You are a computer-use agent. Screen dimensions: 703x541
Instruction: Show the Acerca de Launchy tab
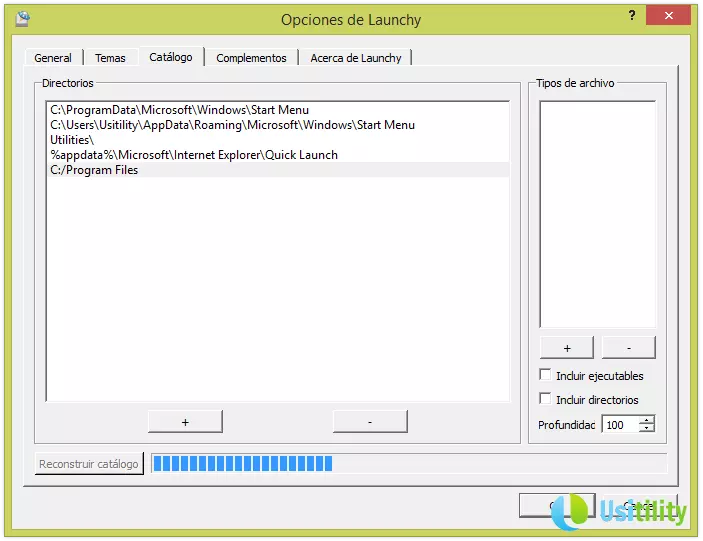354,58
